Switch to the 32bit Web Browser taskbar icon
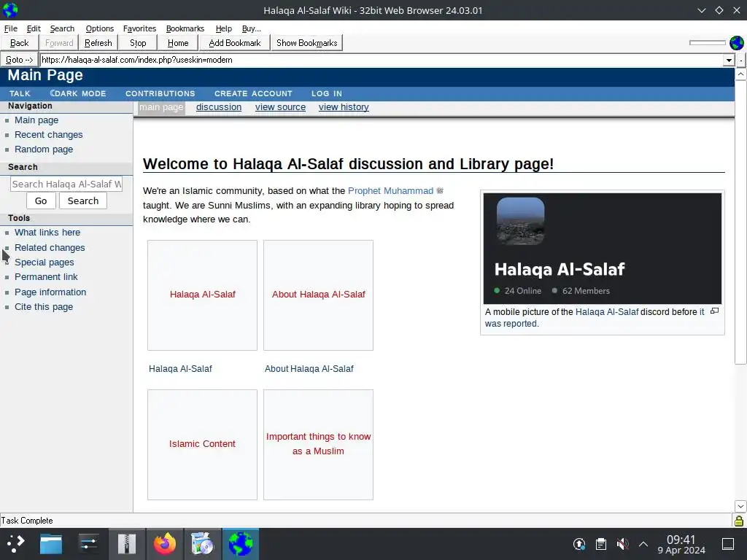Screen dimensions: 747x560 click(x=241, y=543)
